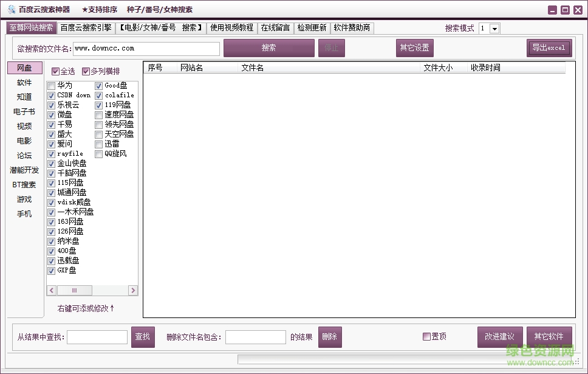
Task: Click the app logo in title bar
Action: tap(12, 9)
